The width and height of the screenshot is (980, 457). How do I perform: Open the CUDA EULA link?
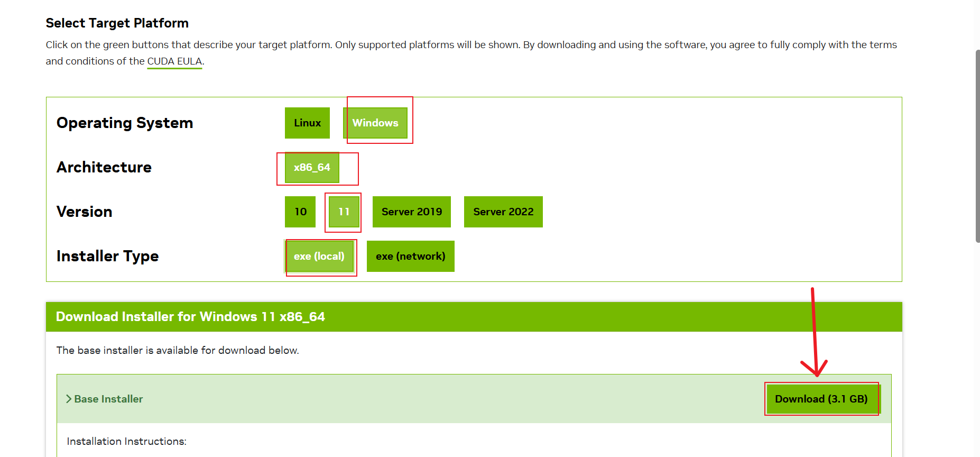pos(174,61)
